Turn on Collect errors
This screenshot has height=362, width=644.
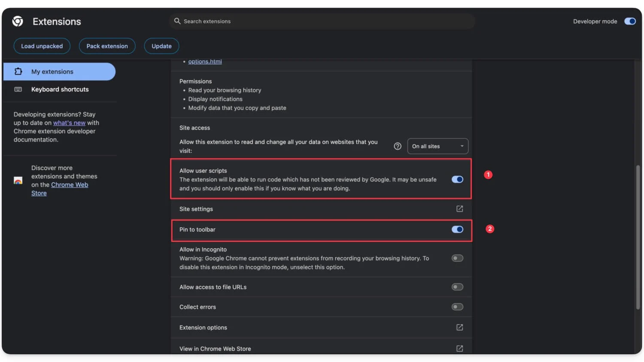pyautogui.click(x=457, y=307)
